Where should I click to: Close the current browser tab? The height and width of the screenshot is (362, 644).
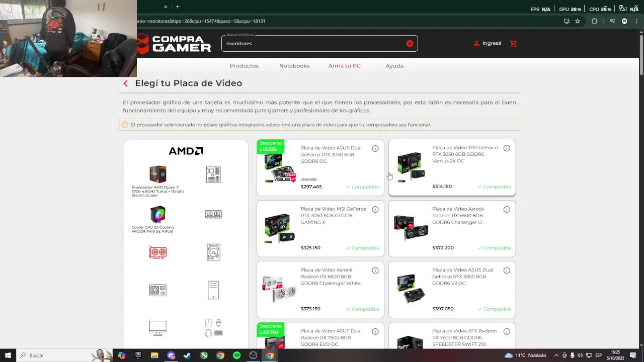(x=166, y=7)
